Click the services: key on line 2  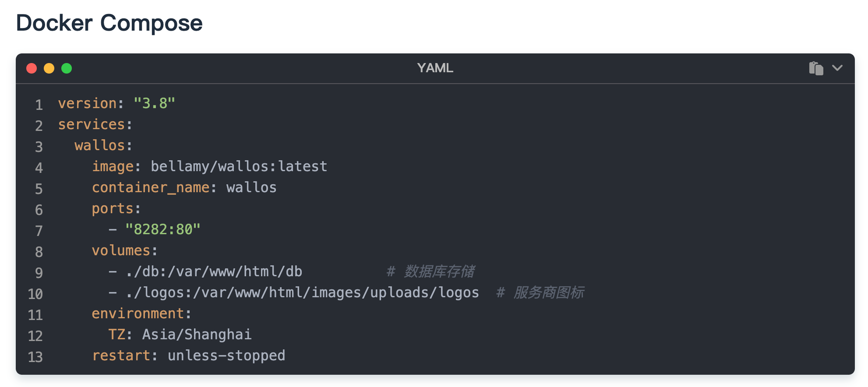(95, 124)
